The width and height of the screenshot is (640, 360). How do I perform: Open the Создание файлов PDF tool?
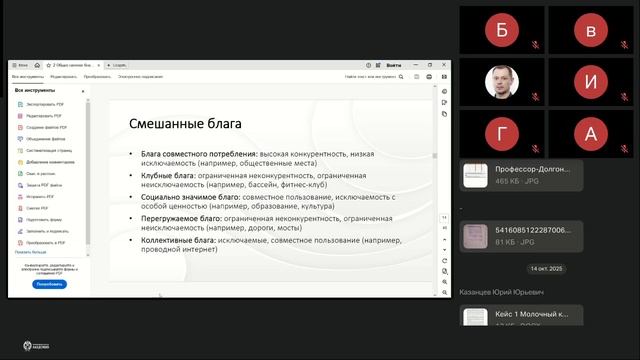[x=42, y=127]
